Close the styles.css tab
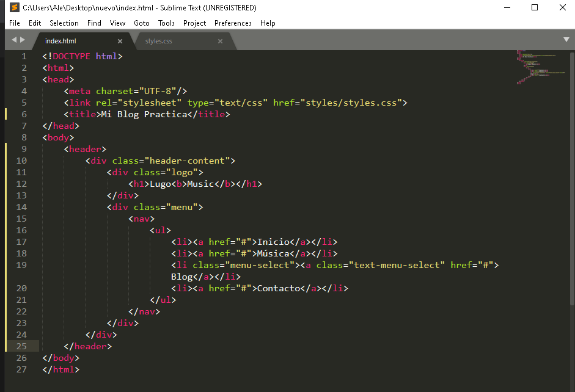 point(220,42)
